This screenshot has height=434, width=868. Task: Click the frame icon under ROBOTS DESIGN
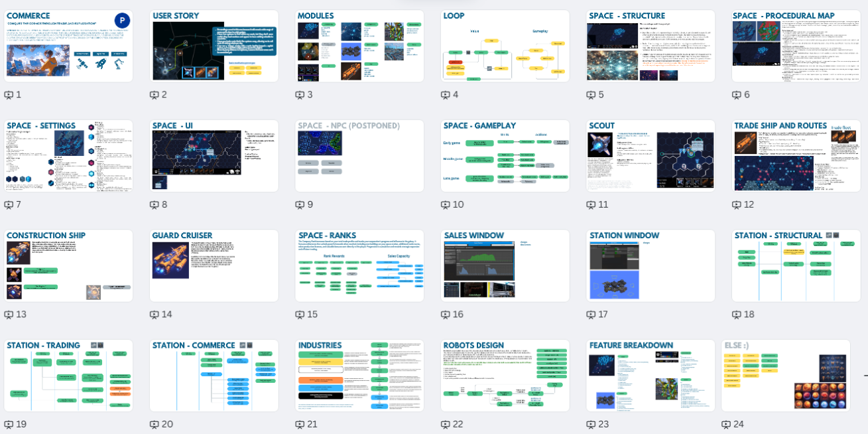pos(446,425)
